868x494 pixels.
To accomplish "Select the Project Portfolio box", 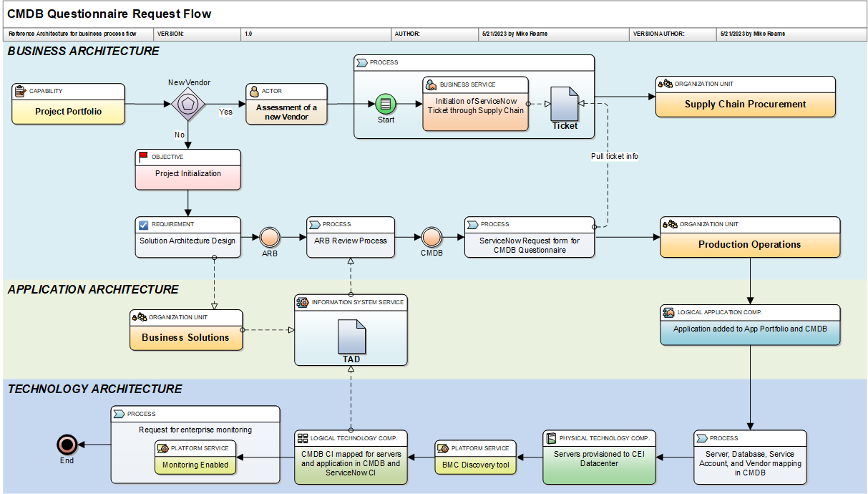I will pyautogui.click(x=68, y=104).
